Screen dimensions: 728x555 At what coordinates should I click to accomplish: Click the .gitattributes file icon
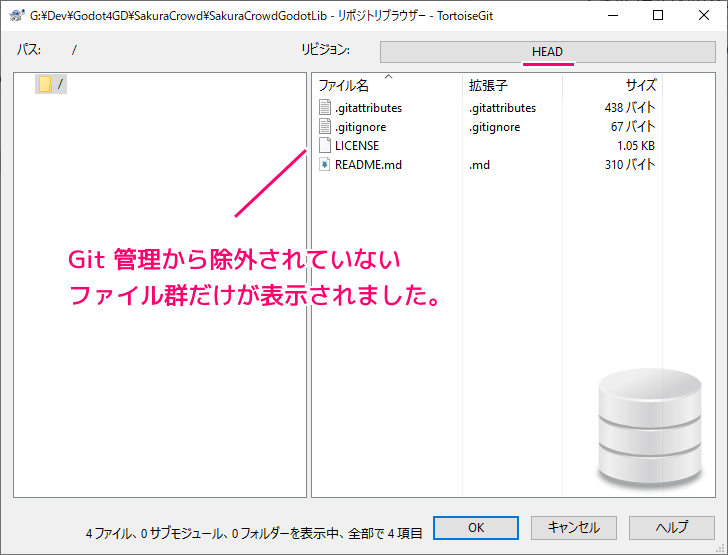[x=324, y=108]
